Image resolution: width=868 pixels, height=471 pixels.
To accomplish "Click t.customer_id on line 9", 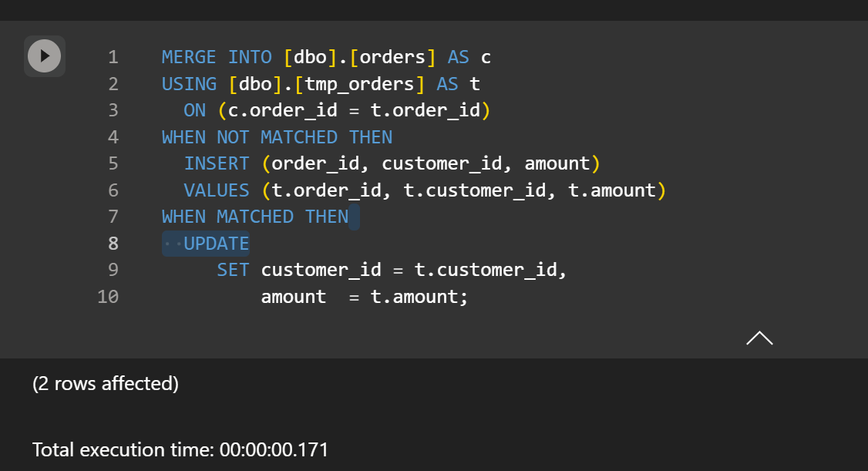I will pyautogui.click(x=486, y=270).
